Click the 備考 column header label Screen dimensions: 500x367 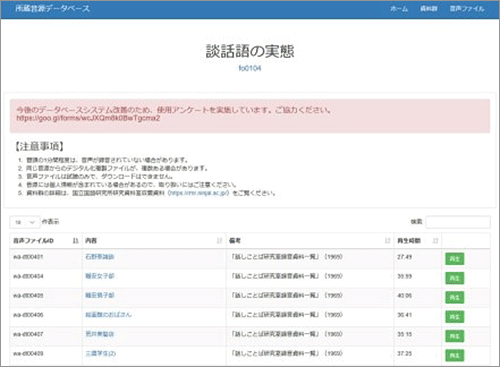235,241
